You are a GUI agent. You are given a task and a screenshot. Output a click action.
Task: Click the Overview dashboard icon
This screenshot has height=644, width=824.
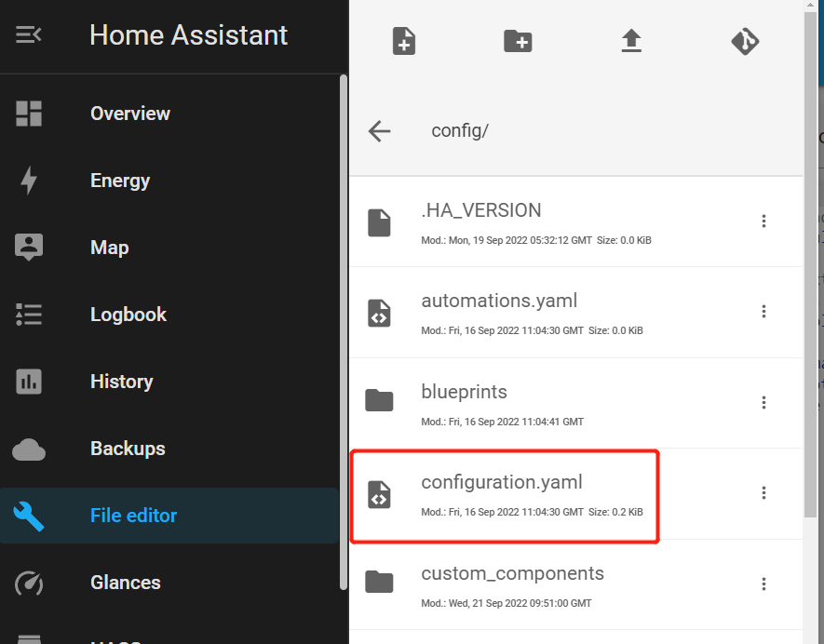[29, 114]
